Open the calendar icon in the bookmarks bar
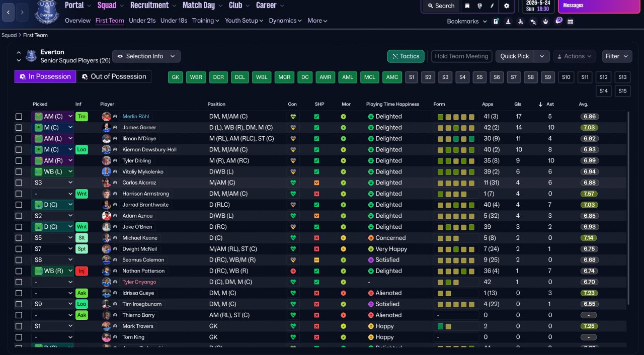 coord(571,22)
